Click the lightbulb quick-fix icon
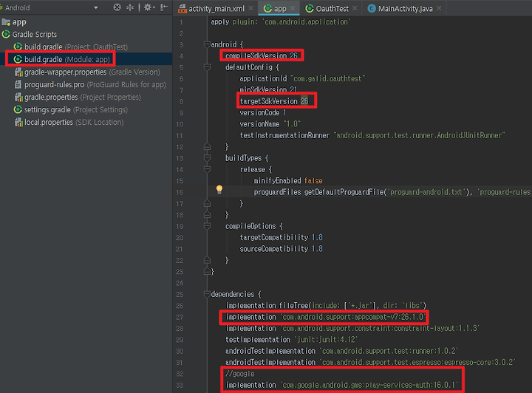 pos(219,190)
